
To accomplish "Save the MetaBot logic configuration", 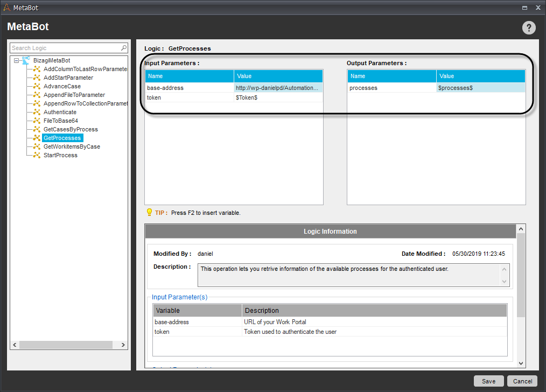I will coord(488,381).
